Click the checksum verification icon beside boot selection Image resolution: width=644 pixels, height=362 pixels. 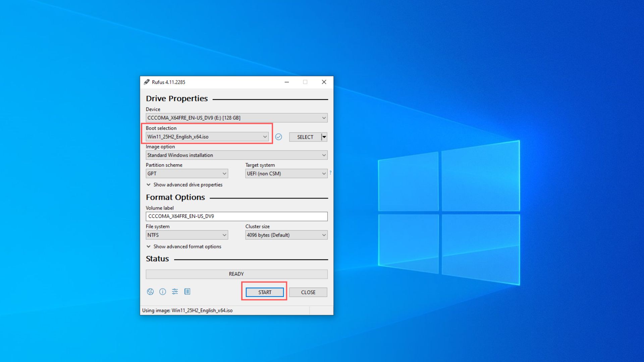[279, 137]
